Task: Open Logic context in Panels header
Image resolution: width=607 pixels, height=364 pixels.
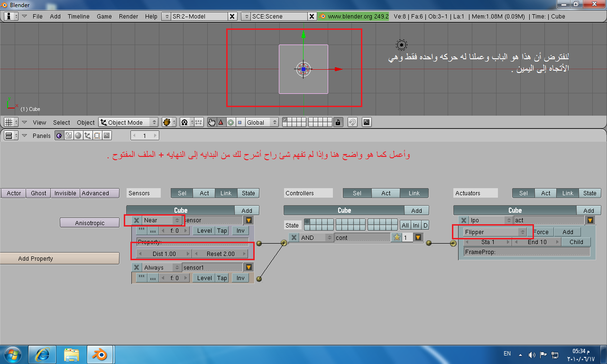Action: point(59,136)
